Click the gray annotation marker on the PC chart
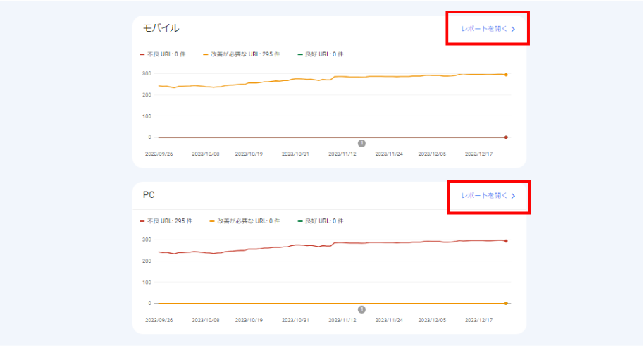The width and height of the screenshot is (644, 346). pyautogui.click(x=361, y=309)
